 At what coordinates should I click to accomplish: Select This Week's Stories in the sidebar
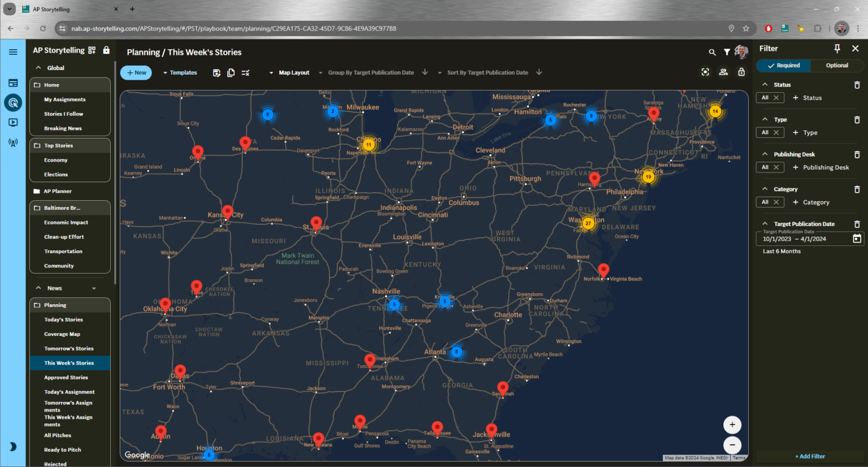(x=69, y=362)
